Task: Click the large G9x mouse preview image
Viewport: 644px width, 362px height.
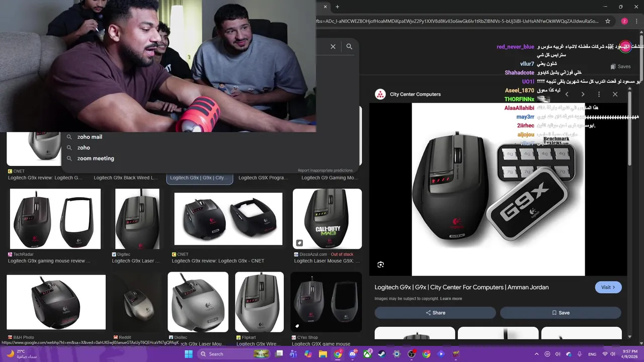Action: 498,190
